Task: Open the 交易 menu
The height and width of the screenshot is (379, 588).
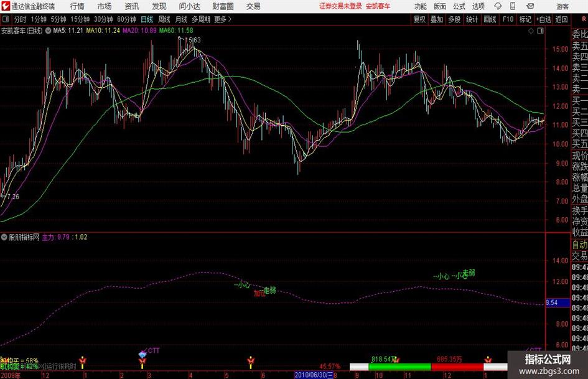Action: tap(253, 6)
